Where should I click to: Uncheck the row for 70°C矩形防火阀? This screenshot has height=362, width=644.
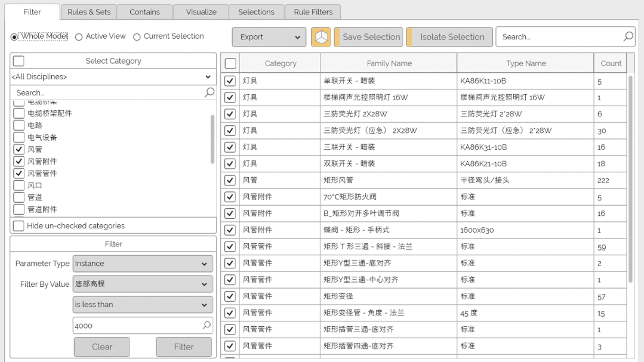(x=230, y=197)
